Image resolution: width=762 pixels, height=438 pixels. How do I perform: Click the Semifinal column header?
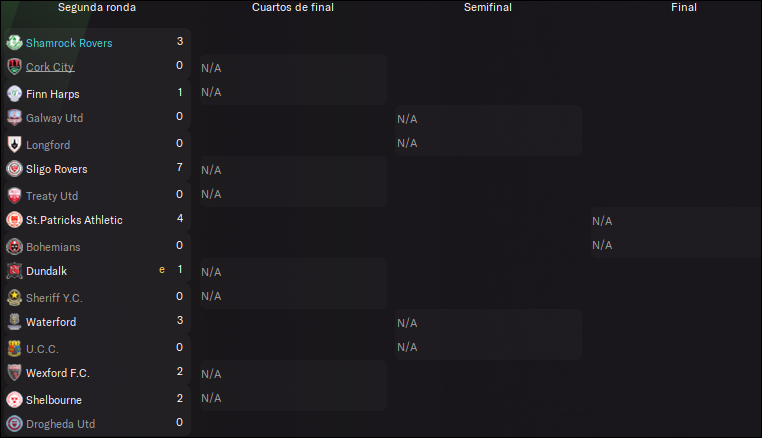[487, 7]
